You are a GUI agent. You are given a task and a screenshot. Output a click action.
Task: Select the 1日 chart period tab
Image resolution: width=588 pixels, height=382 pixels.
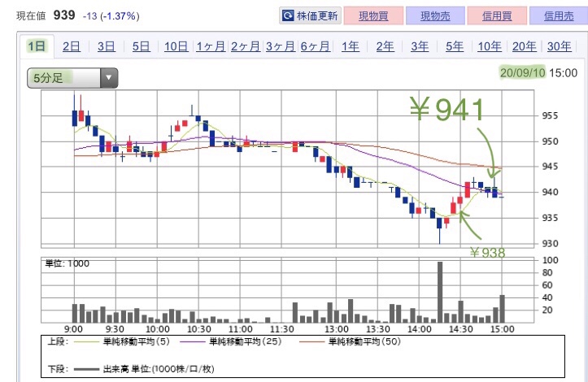37,46
